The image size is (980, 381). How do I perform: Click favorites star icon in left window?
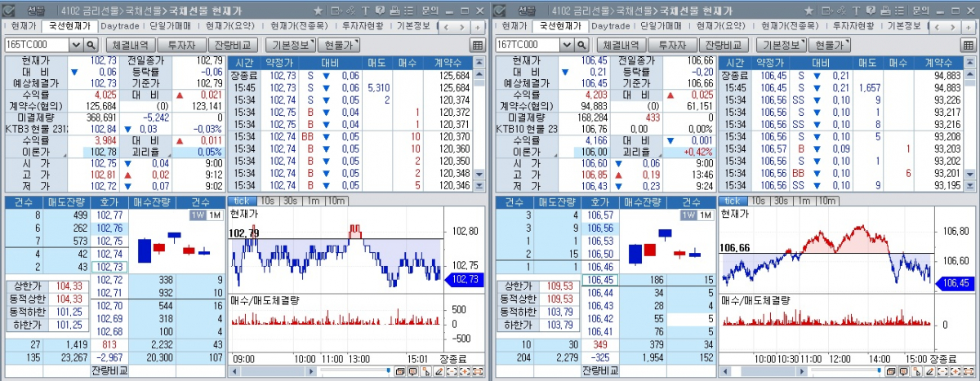[318, 11]
